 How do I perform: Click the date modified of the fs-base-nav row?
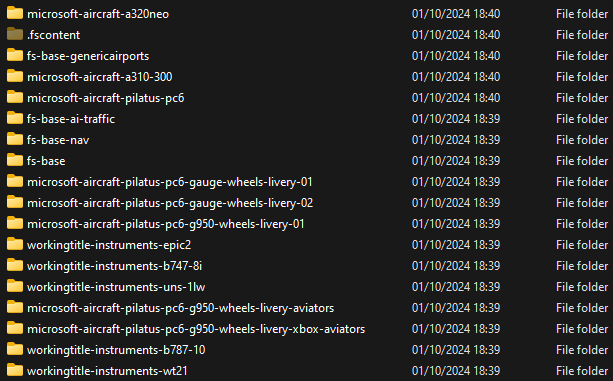coord(456,140)
